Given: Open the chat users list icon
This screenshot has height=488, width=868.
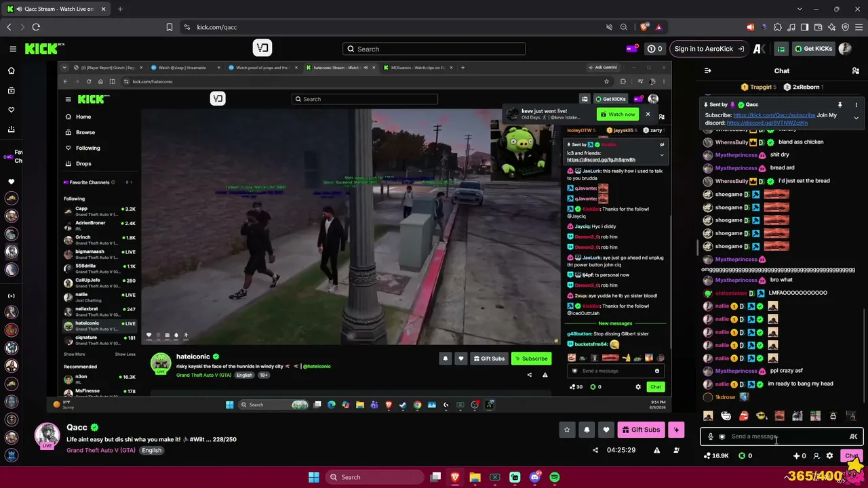Looking at the screenshot, I should coord(856,70).
